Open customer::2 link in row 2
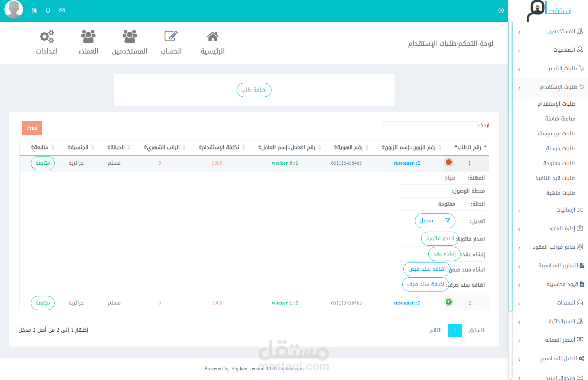Screen dimensions: 588x380 tap(407, 303)
